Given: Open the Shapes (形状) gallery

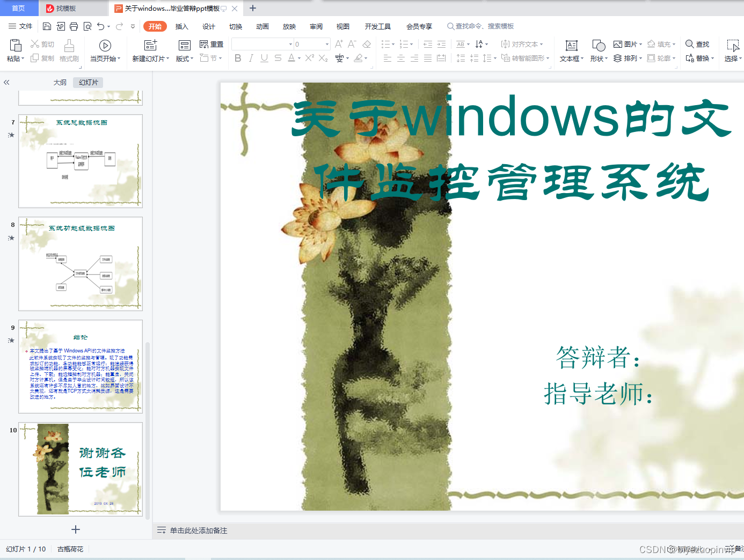Looking at the screenshot, I should coord(599,51).
